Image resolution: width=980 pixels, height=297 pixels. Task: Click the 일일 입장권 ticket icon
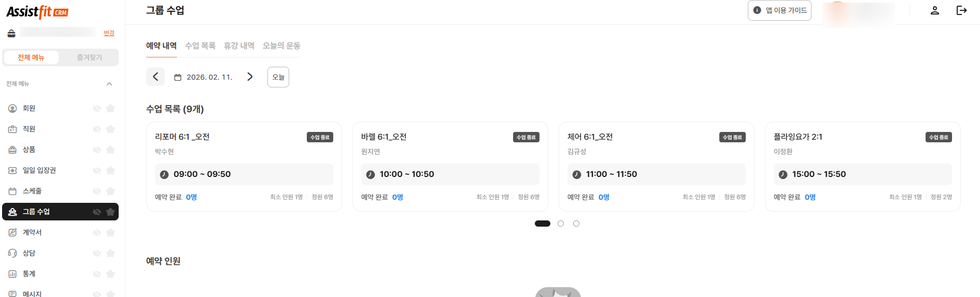[12, 170]
